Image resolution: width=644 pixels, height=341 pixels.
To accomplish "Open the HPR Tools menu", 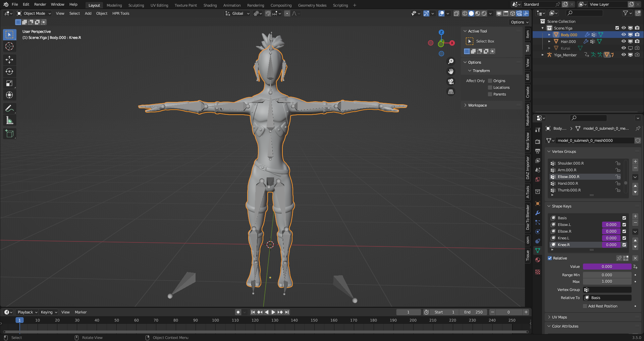I will point(121,13).
